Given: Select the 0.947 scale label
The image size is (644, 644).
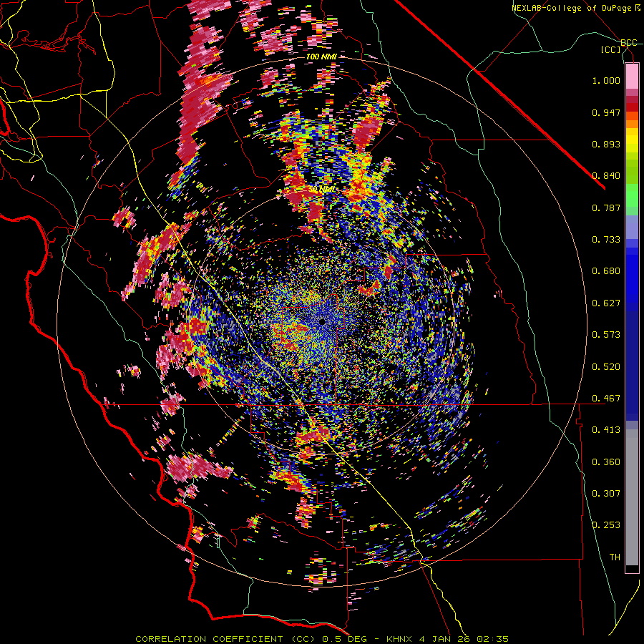Looking at the screenshot, I should pyautogui.click(x=606, y=112).
